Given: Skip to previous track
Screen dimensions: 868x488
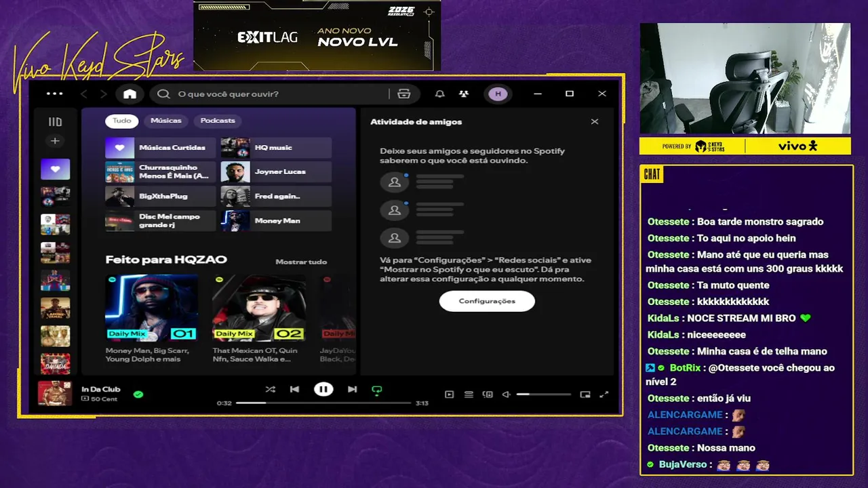Looking at the screenshot, I should coord(294,389).
